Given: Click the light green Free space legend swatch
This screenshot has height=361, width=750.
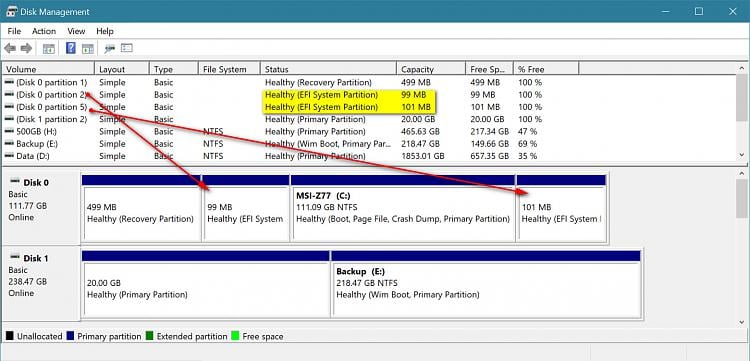Looking at the screenshot, I should tap(235, 336).
